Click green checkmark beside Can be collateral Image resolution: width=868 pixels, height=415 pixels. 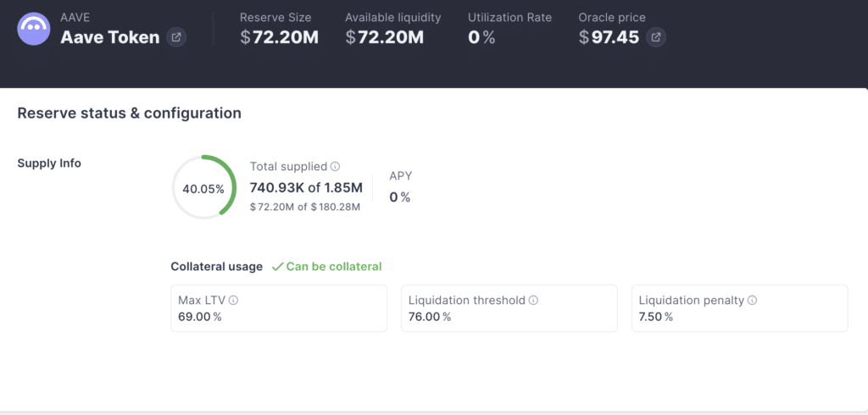click(x=277, y=267)
